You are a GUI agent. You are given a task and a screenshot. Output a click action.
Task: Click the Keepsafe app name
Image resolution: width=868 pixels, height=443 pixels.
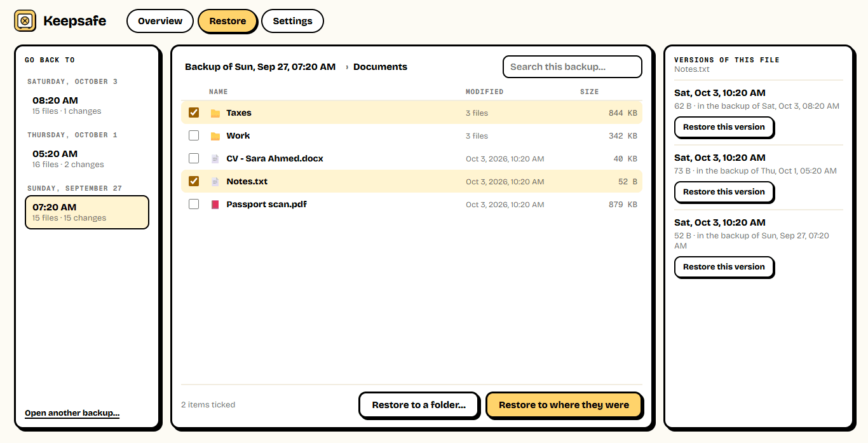[x=74, y=21]
